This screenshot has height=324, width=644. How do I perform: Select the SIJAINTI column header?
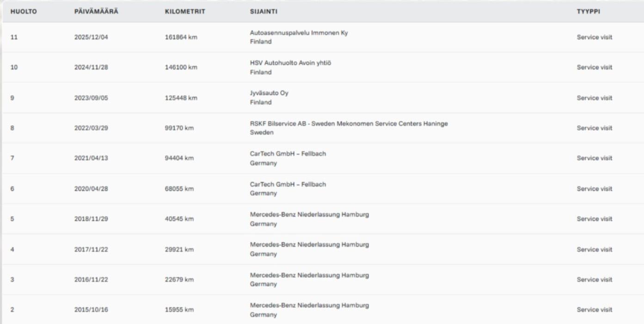(x=264, y=12)
